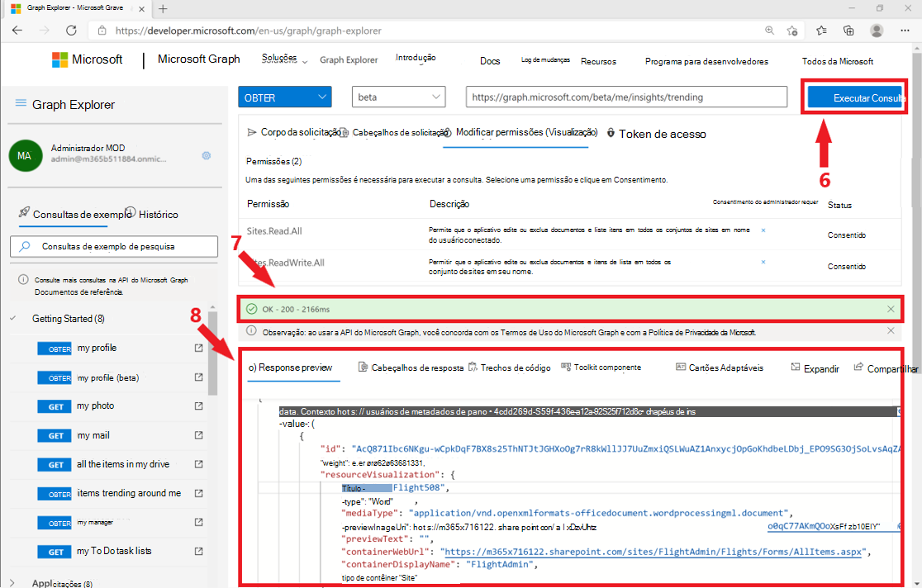Open docs link icon for my To Do task lists
Image resolution: width=922 pixels, height=588 pixels.
199,551
